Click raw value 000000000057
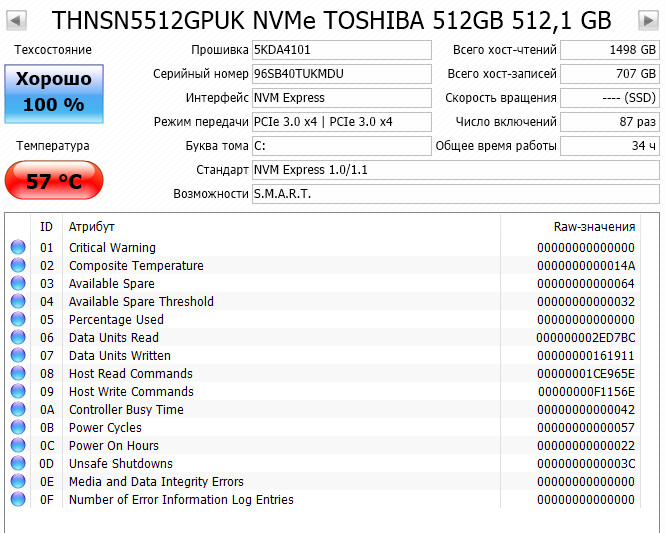 coord(586,428)
